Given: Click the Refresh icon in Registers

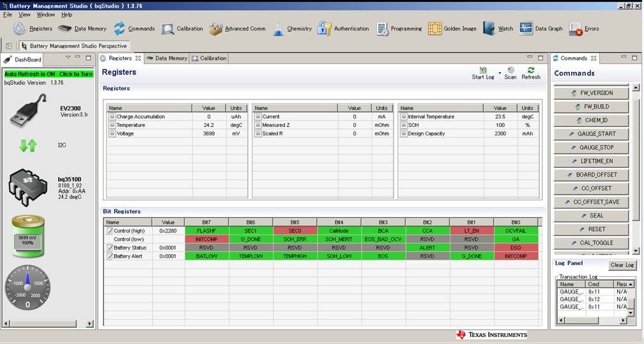Looking at the screenshot, I should [x=531, y=70].
